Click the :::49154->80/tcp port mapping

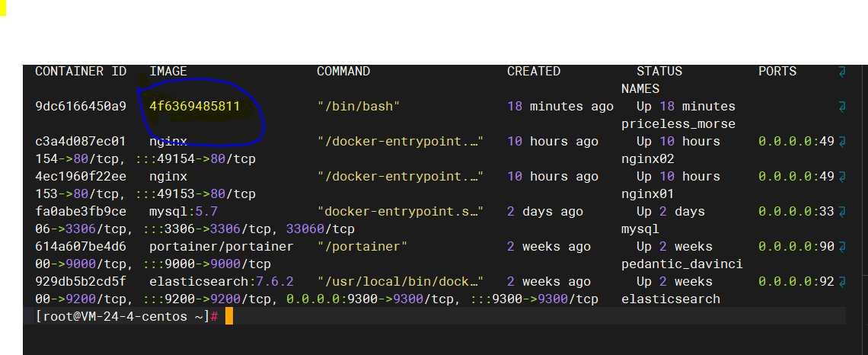(x=196, y=159)
